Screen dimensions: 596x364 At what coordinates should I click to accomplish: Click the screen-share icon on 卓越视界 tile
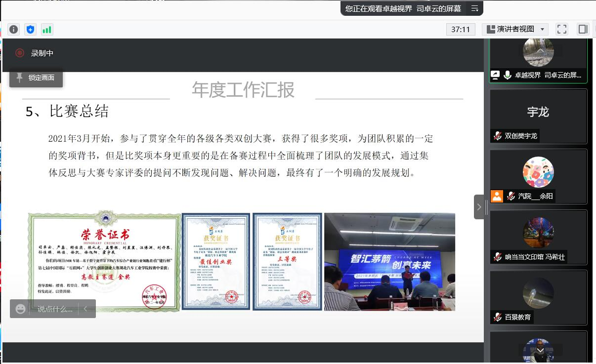pyautogui.click(x=495, y=75)
